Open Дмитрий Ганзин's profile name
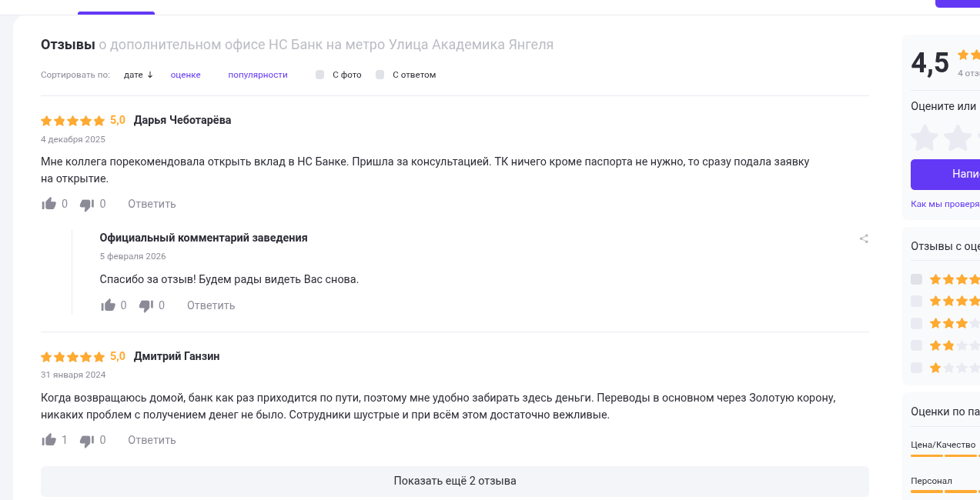 pyautogui.click(x=177, y=356)
